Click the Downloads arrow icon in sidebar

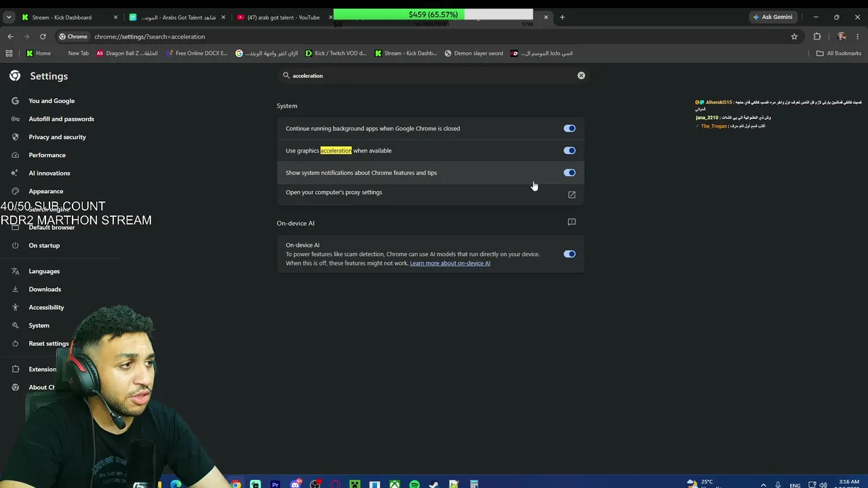15,289
